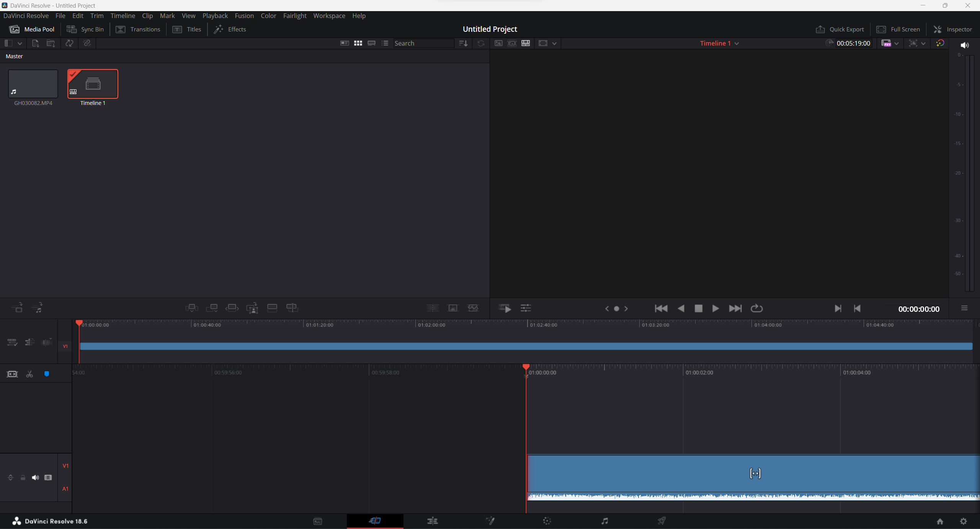Image resolution: width=980 pixels, height=529 pixels.
Task: Open the Titles browser
Action: (x=187, y=29)
